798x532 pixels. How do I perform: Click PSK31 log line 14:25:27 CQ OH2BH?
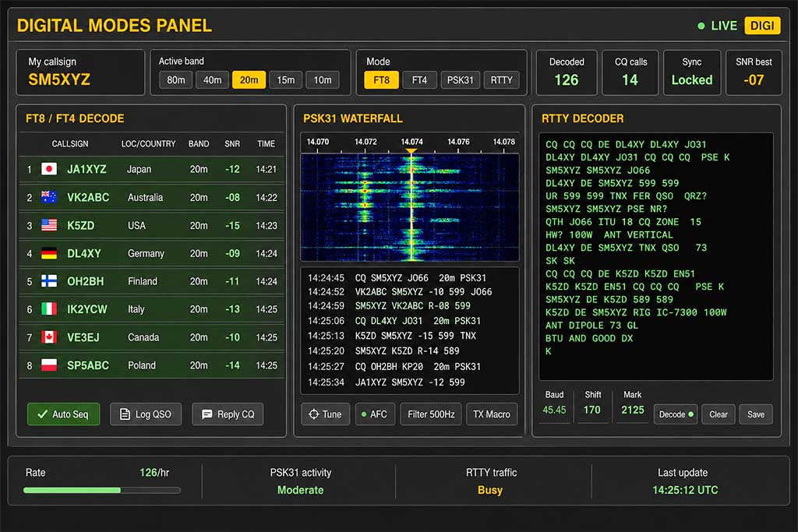pos(394,367)
